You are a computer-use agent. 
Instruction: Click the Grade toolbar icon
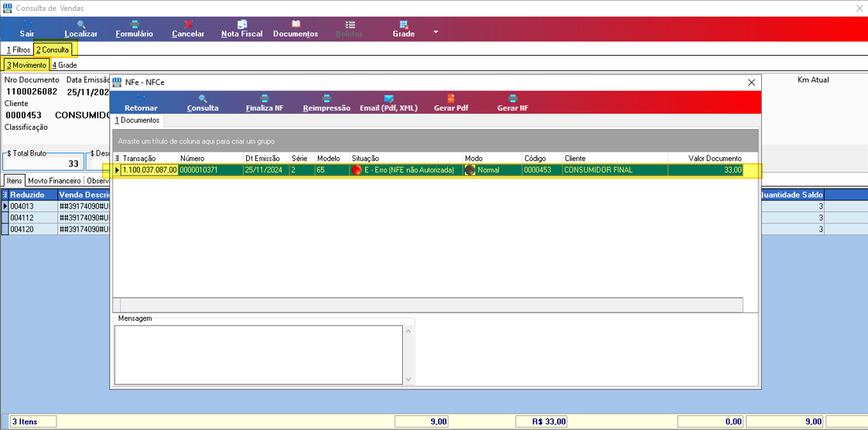(404, 24)
